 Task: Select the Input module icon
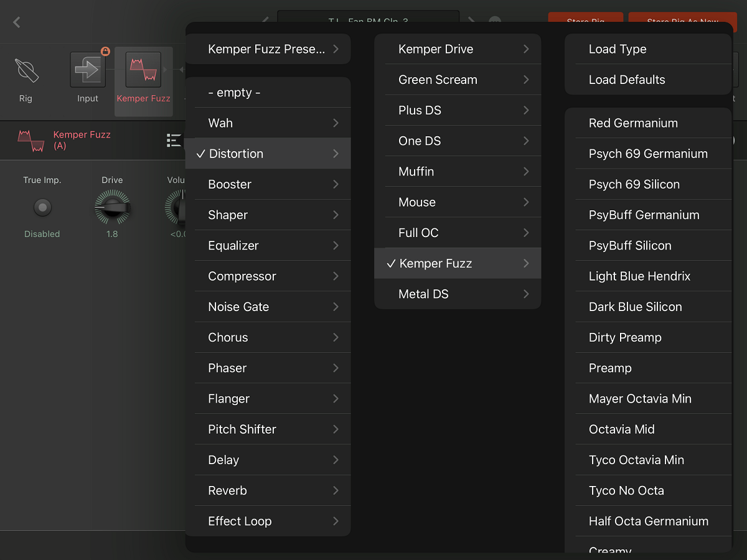coord(88,70)
